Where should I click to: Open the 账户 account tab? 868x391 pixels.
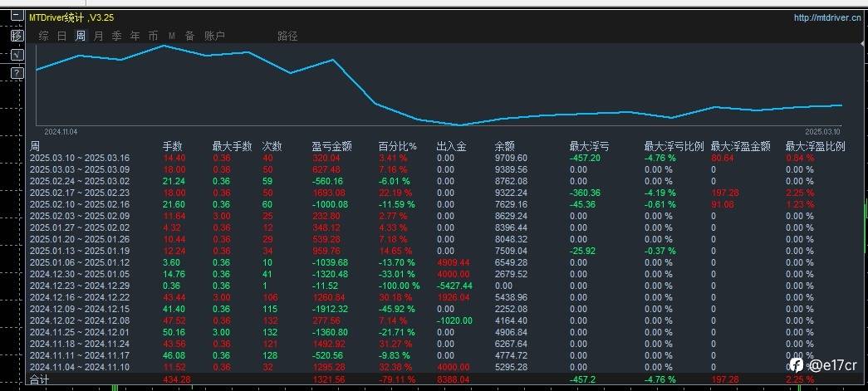click(x=215, y=36)
